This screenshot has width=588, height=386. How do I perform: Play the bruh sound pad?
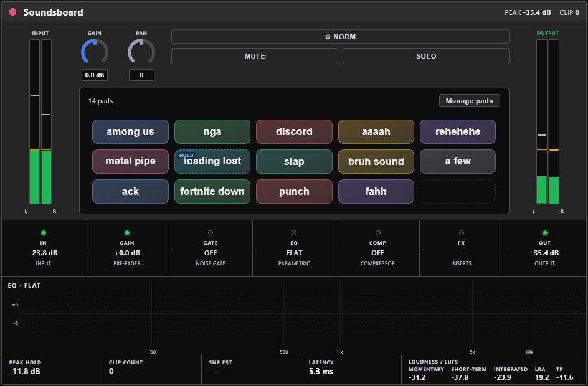tap(376, 161)
